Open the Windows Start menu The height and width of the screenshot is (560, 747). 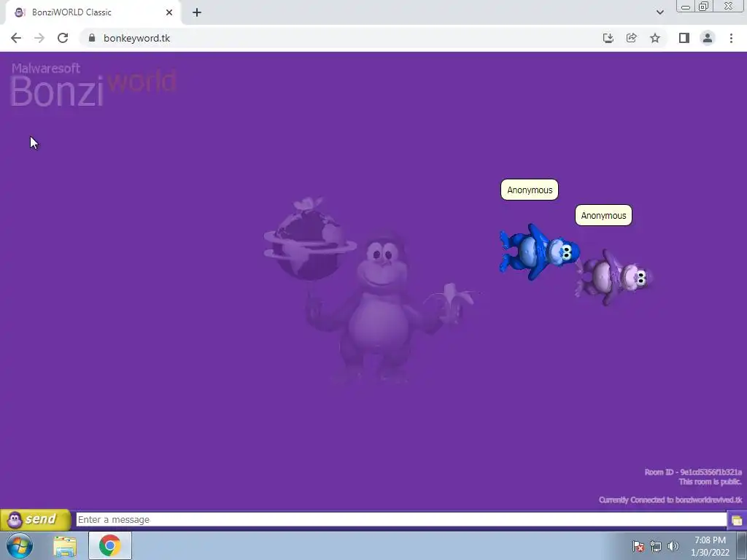[20, 545]
